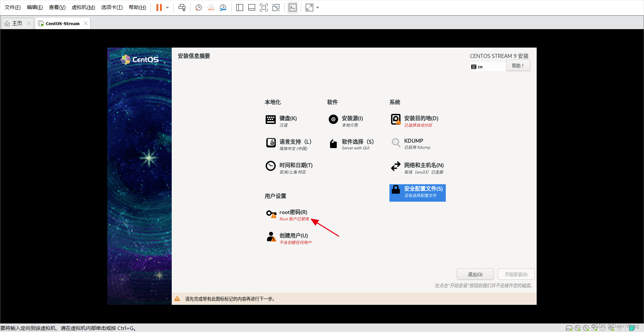The height and width of the screenshot is (332, 644).
Task: Close the 主页 tab
Action: coord(29,23)
